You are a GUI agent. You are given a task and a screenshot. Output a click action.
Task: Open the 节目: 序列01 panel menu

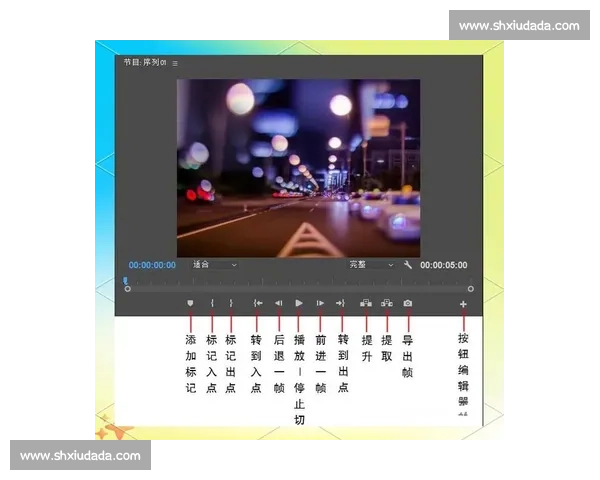[175, 63]
